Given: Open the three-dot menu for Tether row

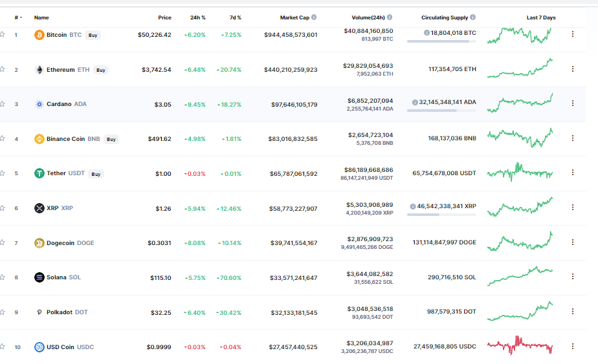Looking at the screenshot, I should pos(573,172).
